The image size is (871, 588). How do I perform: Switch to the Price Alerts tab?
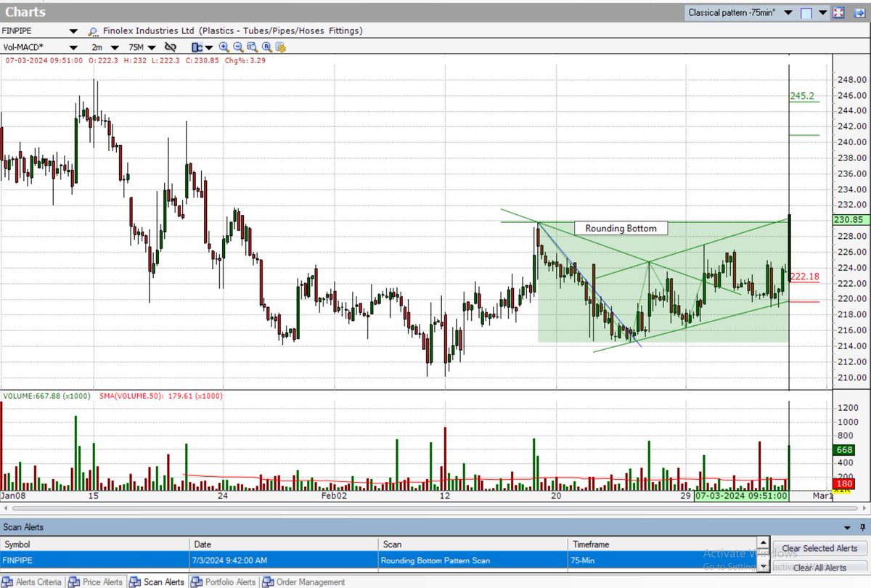[x=95, y=581]
